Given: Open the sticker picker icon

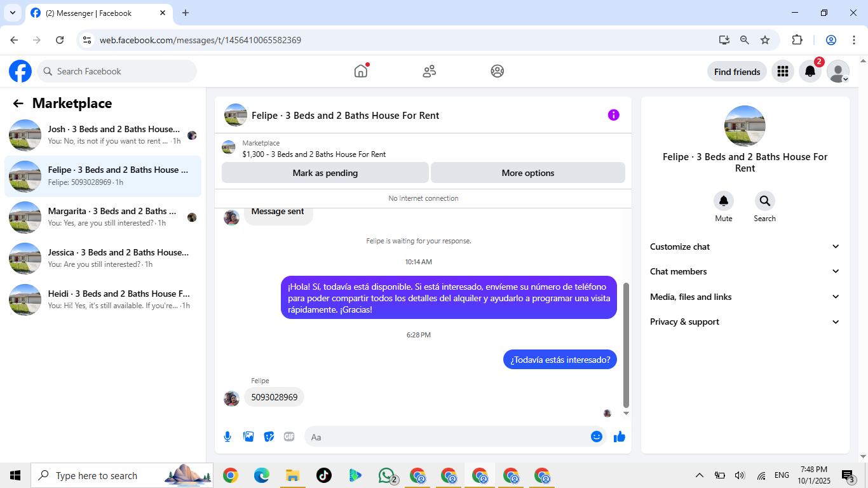Looking at the screenshot, I should click(269, 437).
